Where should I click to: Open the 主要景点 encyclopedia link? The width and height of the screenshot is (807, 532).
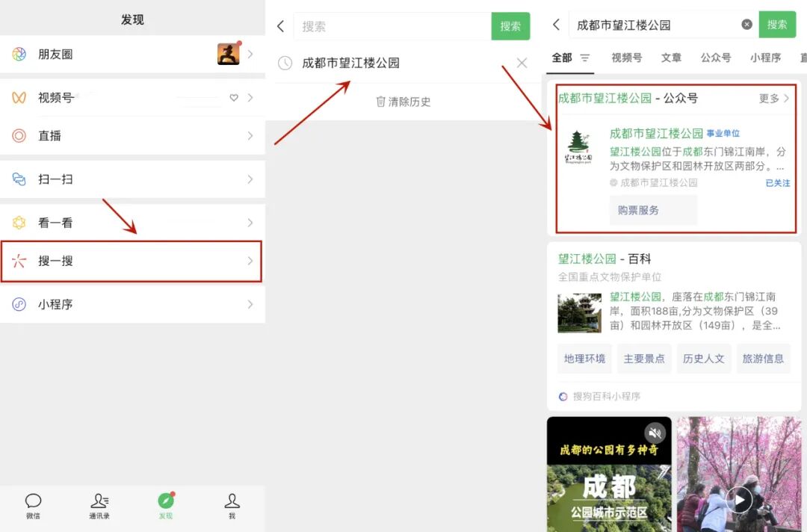tap(644, 359)
